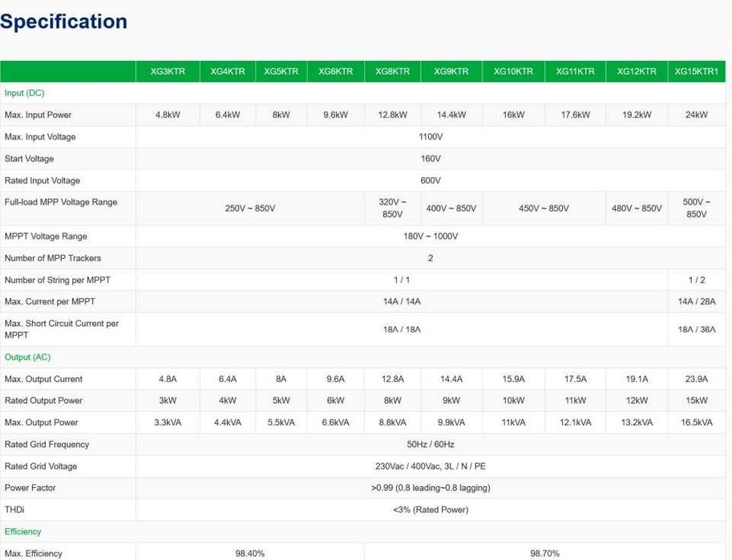This screenshot has width=732, height=560.
Task: Click the Max. Input Power row label
Action: 38,115
